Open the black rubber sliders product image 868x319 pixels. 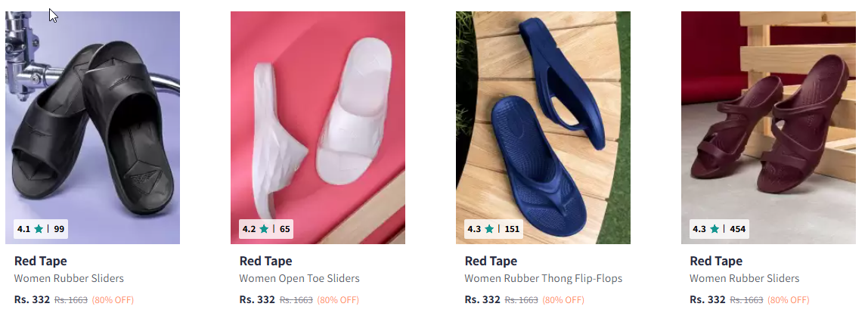[92, 128]
